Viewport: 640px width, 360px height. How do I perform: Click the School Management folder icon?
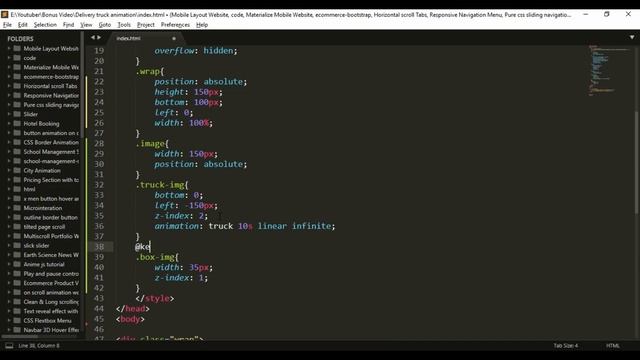pyautogui.click(x=17, y=151)
